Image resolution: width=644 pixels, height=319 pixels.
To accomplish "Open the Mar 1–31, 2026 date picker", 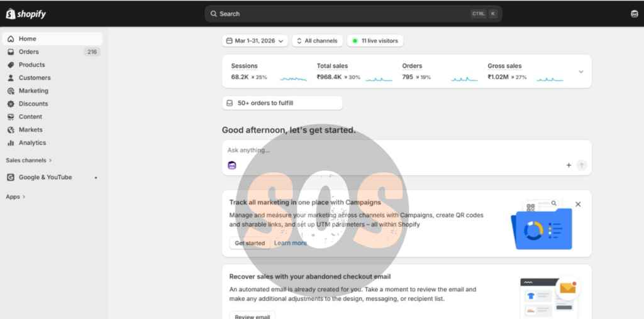I will [255, 41].
